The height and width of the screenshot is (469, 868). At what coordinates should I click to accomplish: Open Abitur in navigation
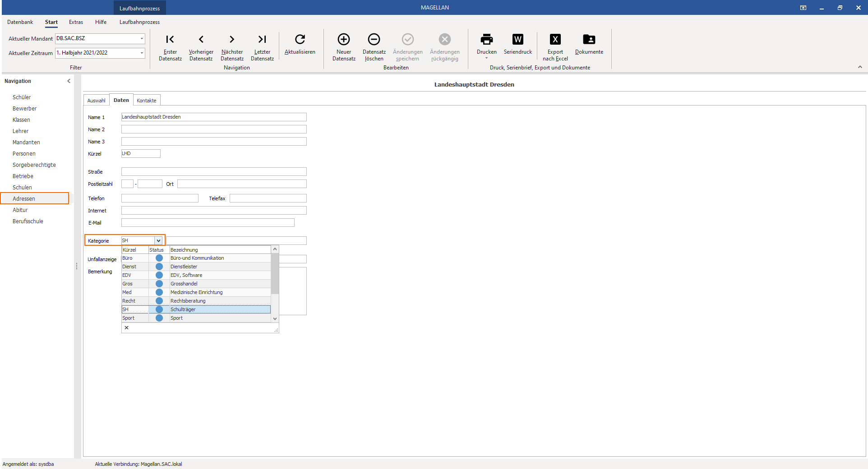[20, 210]
